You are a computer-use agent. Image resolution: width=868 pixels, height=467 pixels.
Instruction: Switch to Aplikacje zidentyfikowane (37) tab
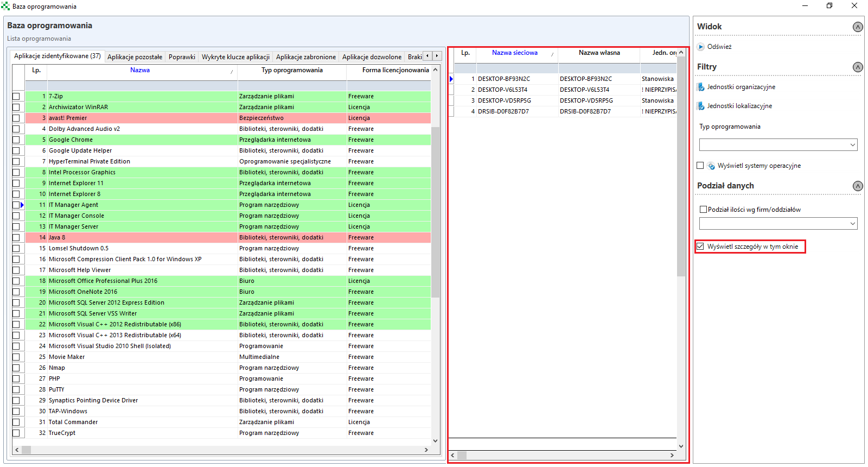(58, 56)
